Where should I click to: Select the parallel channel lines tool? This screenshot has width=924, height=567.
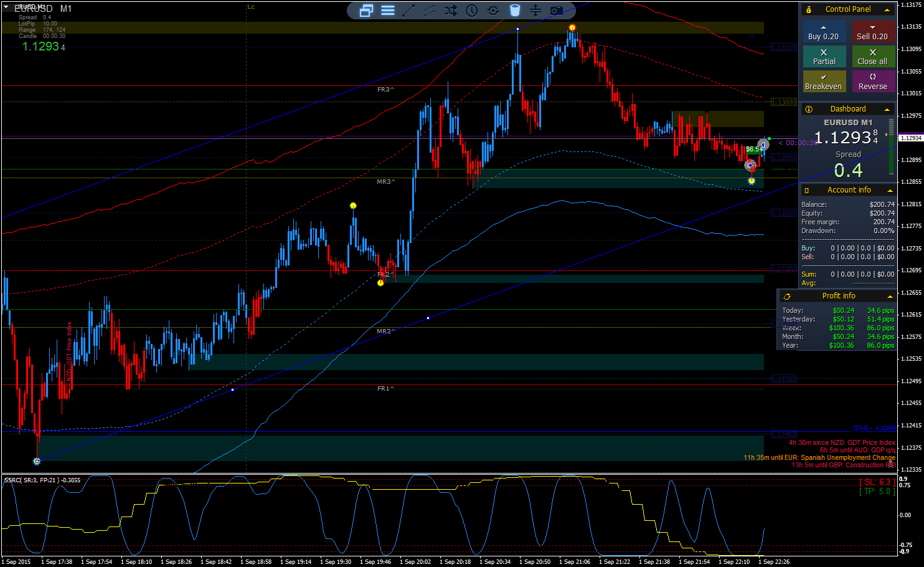tap(430, 10)
